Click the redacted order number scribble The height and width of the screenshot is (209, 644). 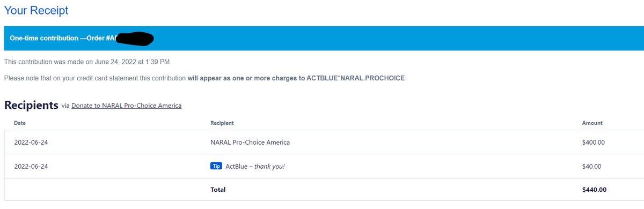(x=134, y=38)
